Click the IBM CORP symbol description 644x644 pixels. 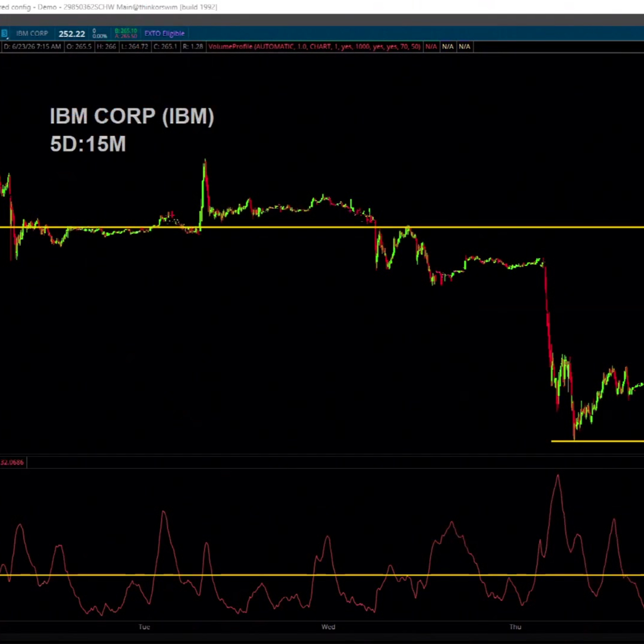tap(32, 34)
